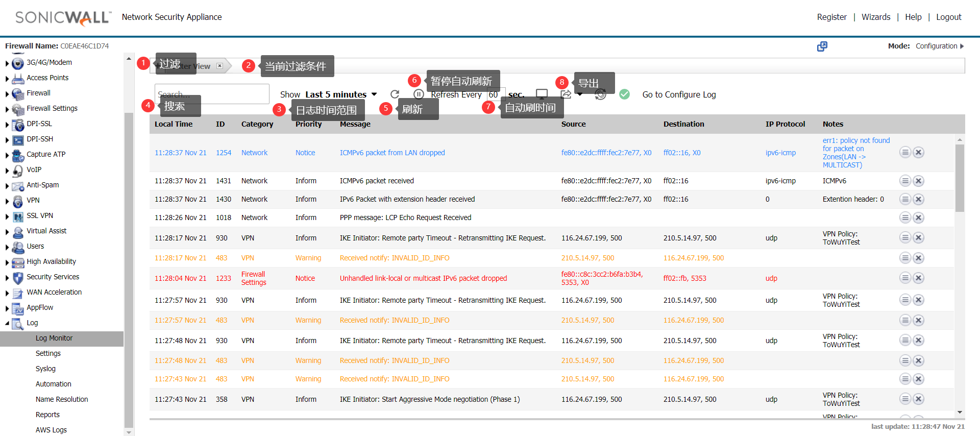Expand the 3G/4G/Modem tree arrow
The height and width of the screenshot is (436, 980).
pyautogui.click(x=7, y=64)
